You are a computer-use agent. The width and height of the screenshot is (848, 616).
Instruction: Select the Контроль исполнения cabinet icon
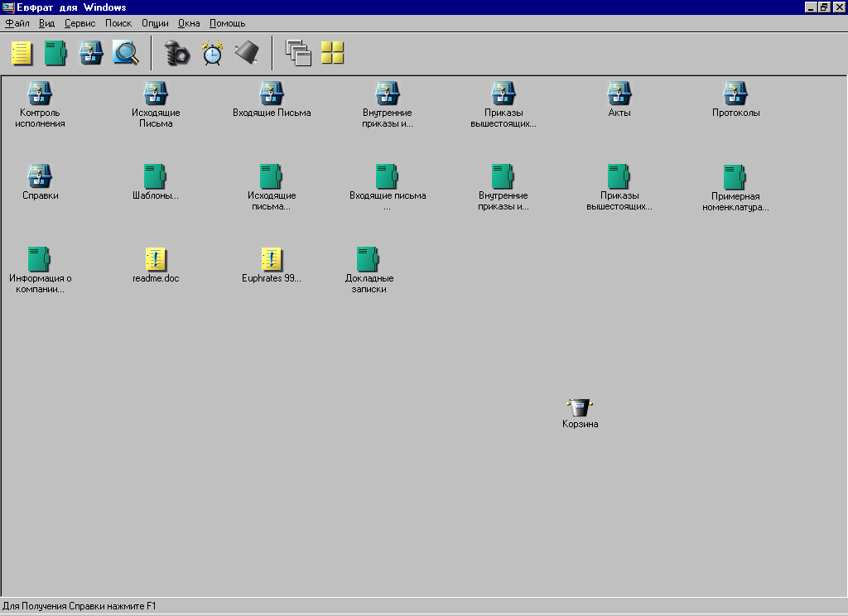[40, 93]
